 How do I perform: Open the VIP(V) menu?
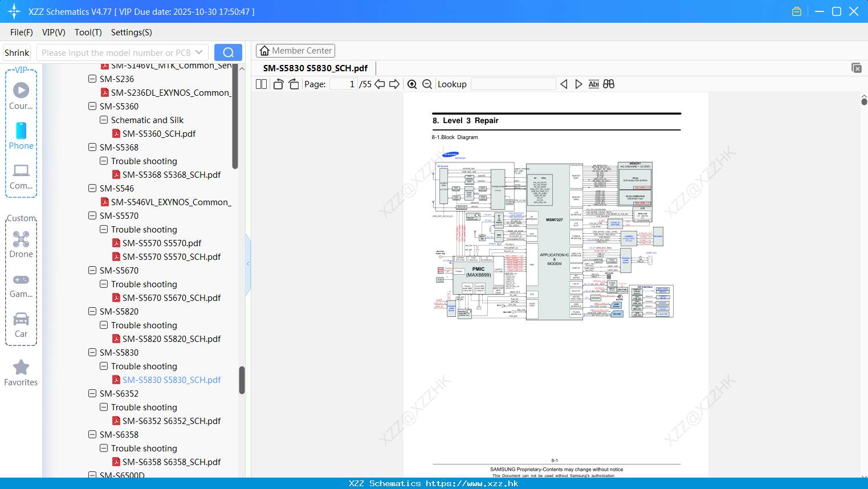click(x=54, y=32)
